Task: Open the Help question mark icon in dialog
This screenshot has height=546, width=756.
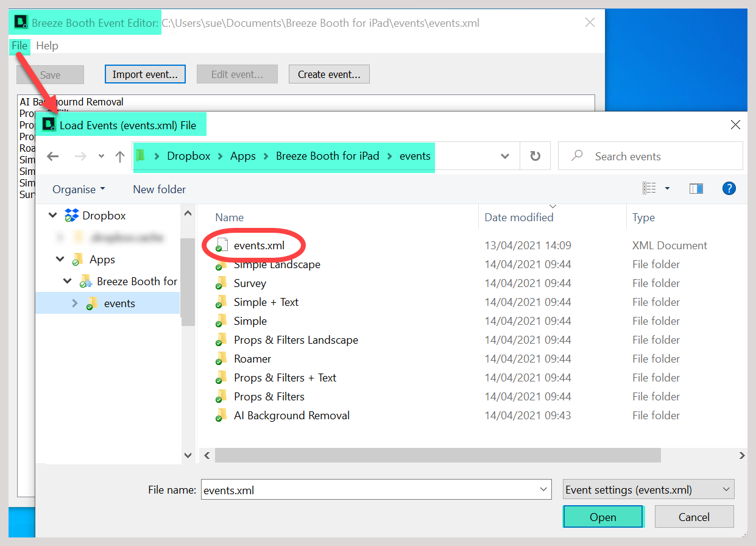Action: [x=729, y=189]
